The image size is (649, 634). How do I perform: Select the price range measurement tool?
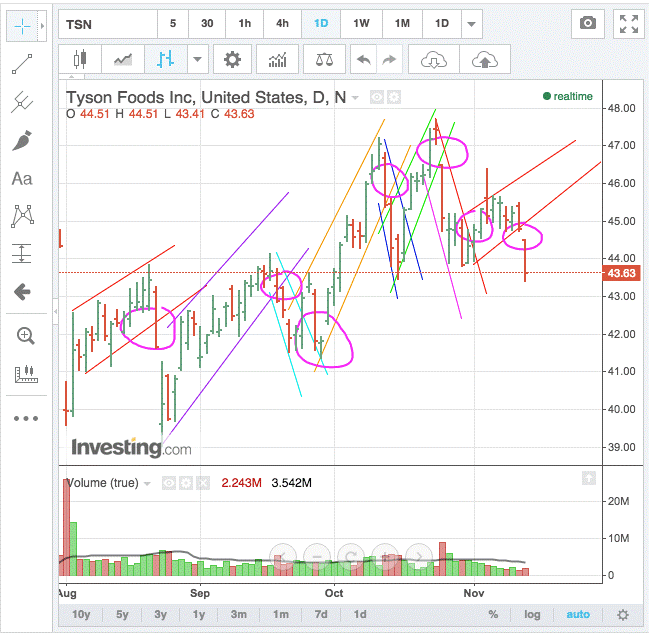point(22,253)
